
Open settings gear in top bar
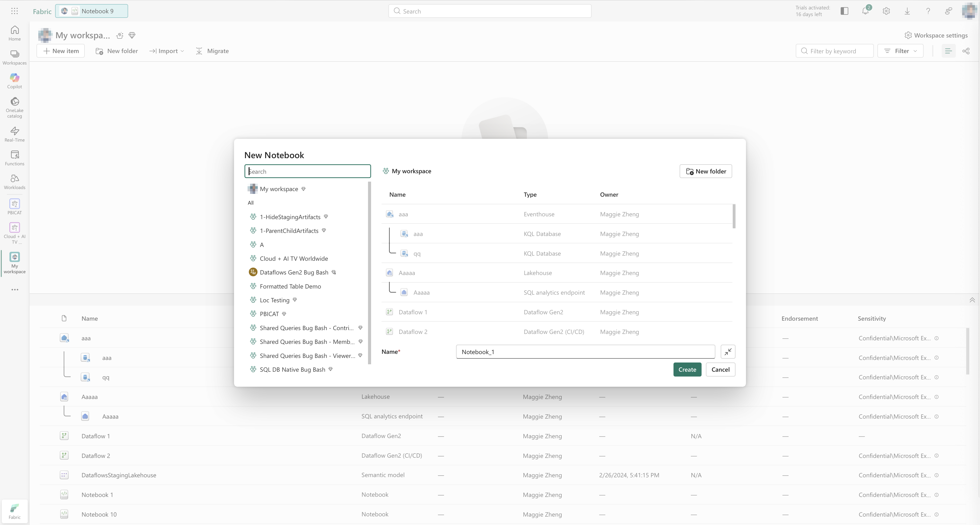pyautogui.click(x=886, y=11)
